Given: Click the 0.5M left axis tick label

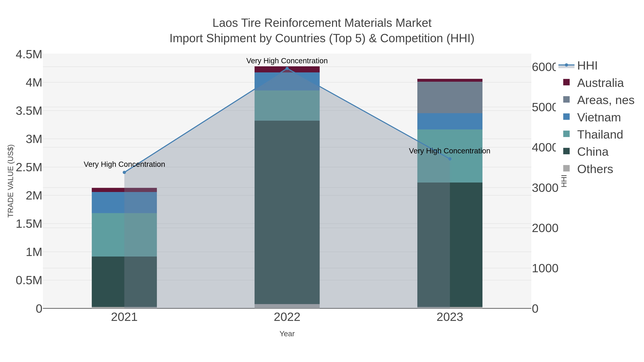Looking at the screenshot, I should pyautogui.click(x=29, y=280).
